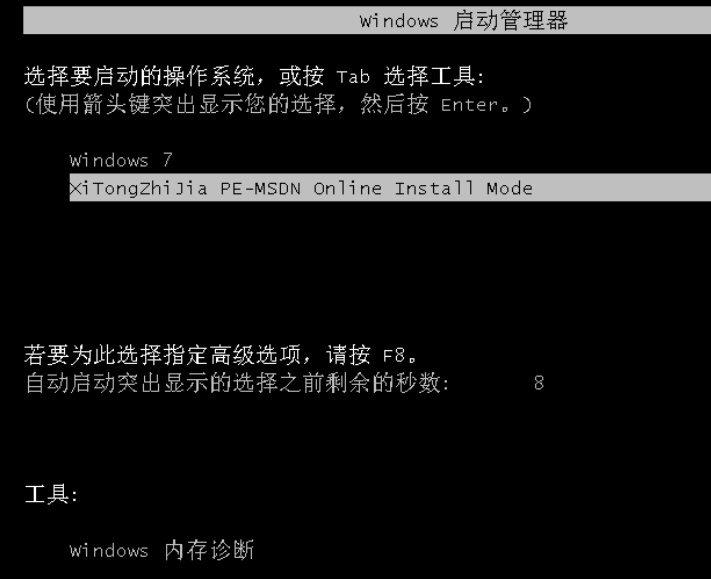Click the 启动管理器 Chinese title text

510,21
